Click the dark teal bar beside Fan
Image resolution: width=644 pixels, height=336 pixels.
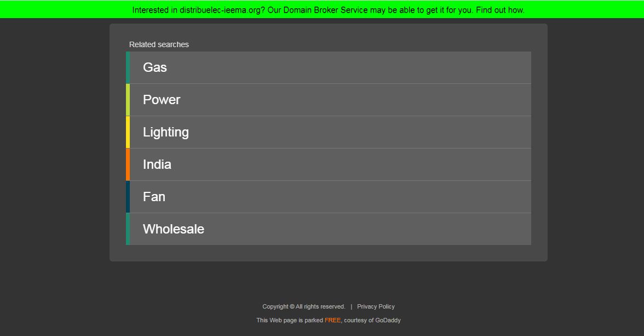[x=128, y=197]
